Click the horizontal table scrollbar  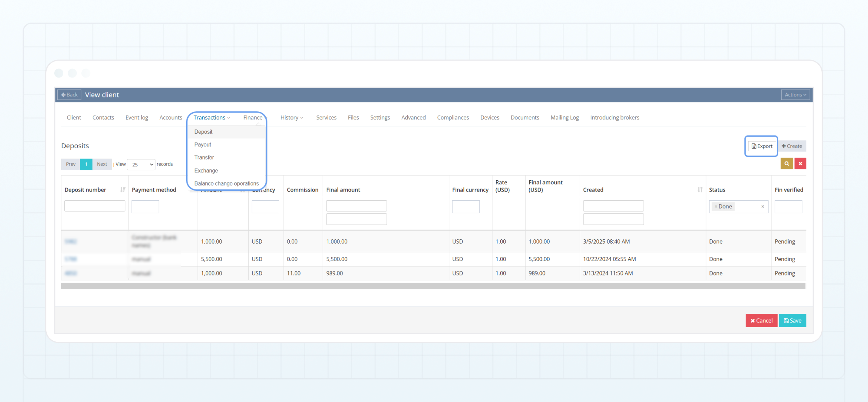[432, 286]
